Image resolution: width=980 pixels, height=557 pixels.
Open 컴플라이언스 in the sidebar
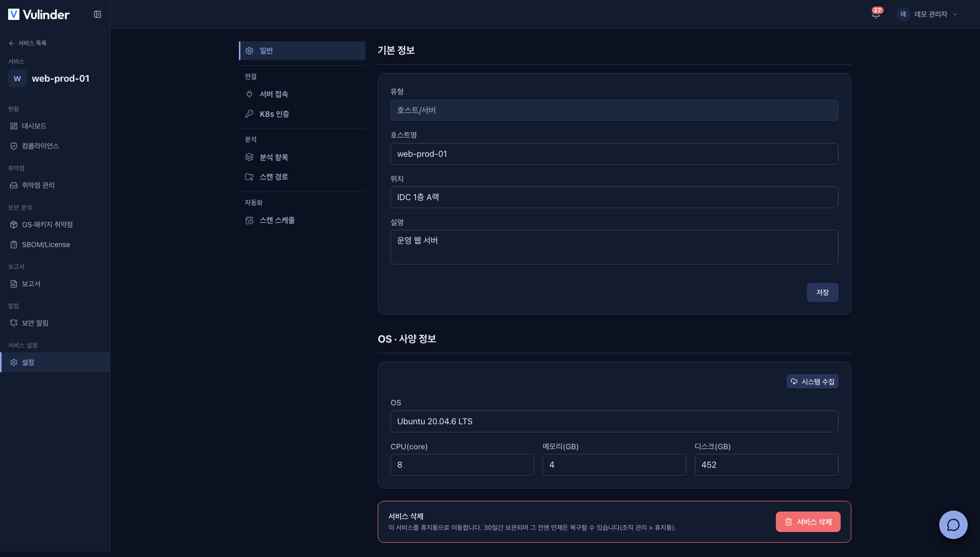55,146
